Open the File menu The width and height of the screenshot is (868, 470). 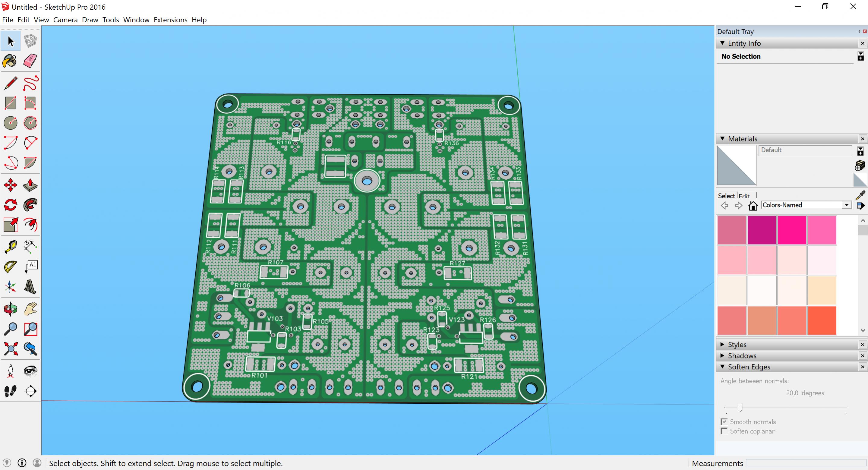pos(8,20)
